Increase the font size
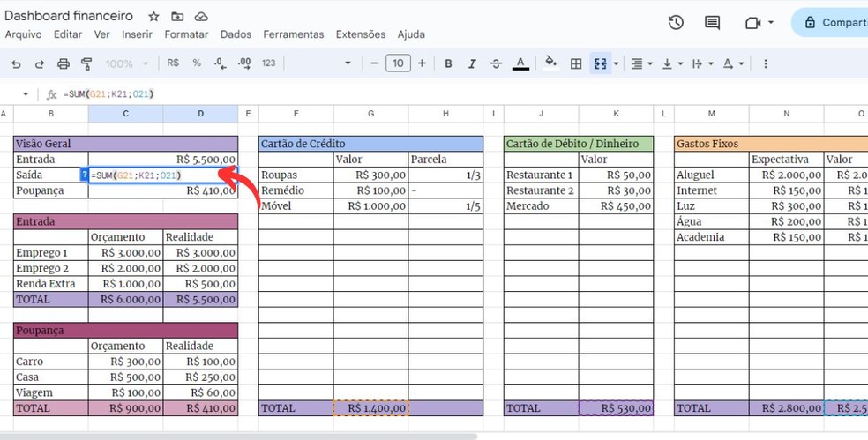The image size is (868, 440). point(422,63)
